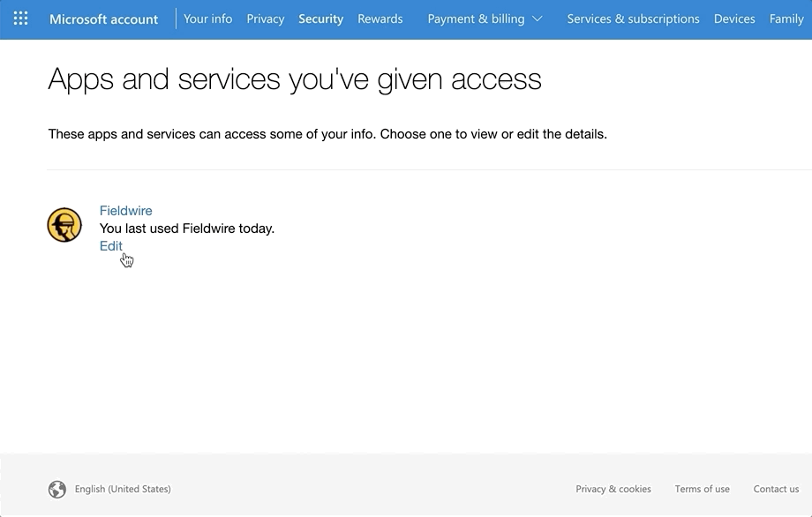This screenshot has width=812, height=517.
Task: Open Services & subscriptions page
Action: tap(633, 19)
